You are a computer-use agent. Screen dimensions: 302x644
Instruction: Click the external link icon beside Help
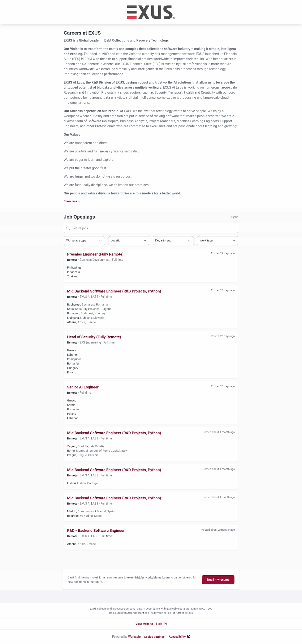(x=165, y=624)
